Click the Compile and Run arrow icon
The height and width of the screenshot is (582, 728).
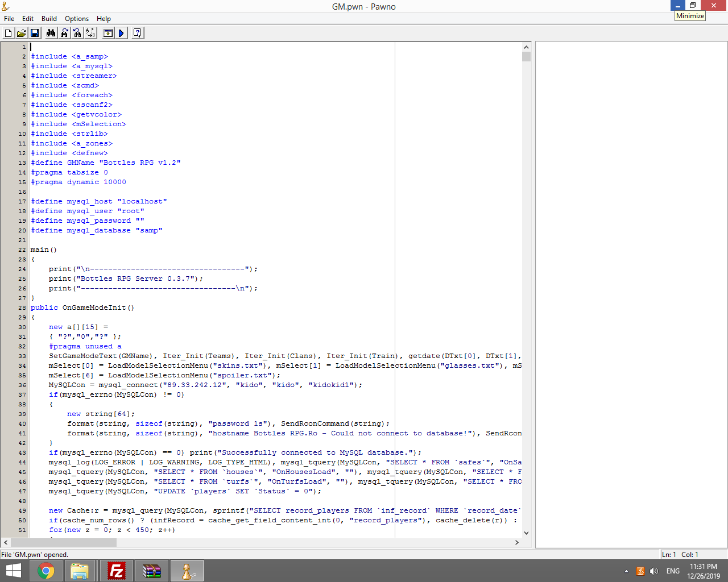point(121,33)
